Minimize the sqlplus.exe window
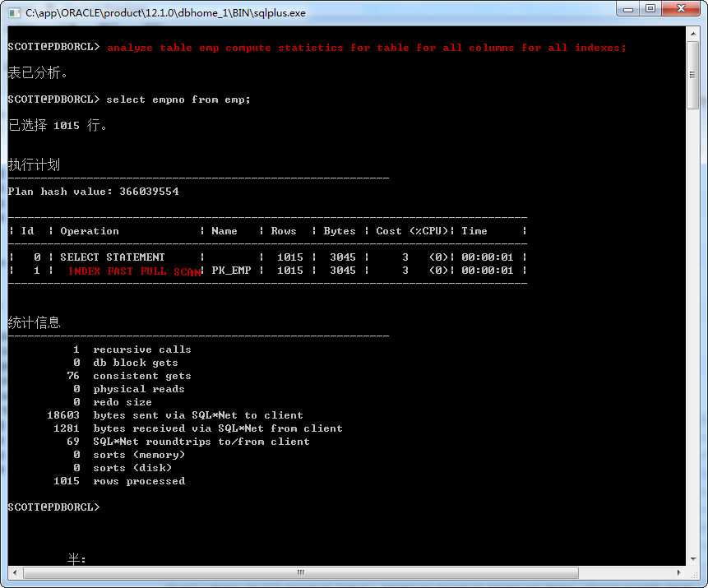Screen dimensions: 708x588 click(x=628, y=8)
